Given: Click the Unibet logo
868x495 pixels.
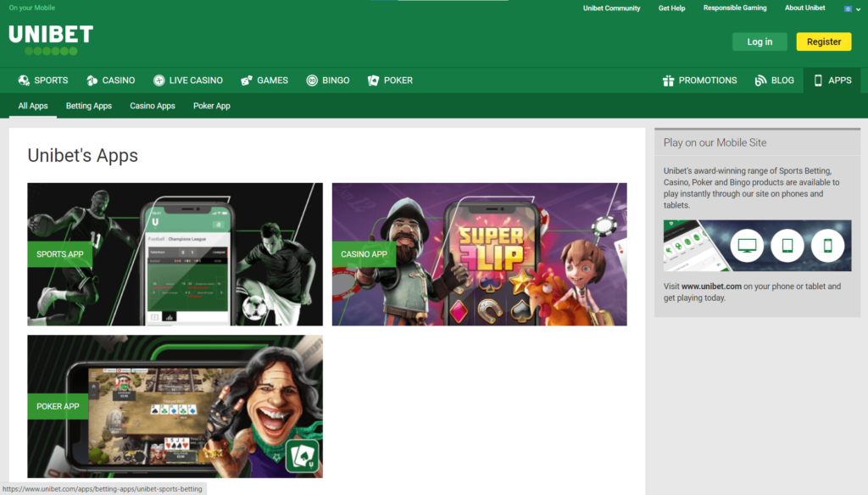Looking at the screenshot, I should (x=51, y=40).
